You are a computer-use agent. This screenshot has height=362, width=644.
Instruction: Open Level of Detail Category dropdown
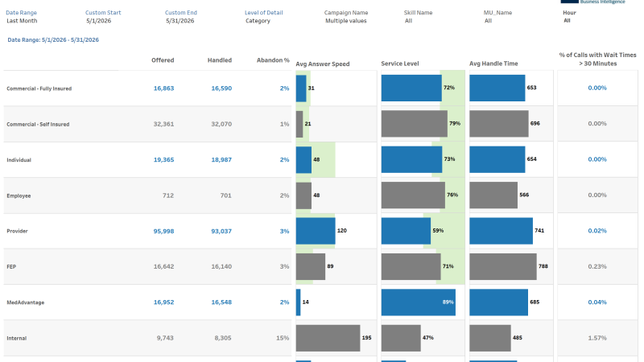click(x=258, y=21)
